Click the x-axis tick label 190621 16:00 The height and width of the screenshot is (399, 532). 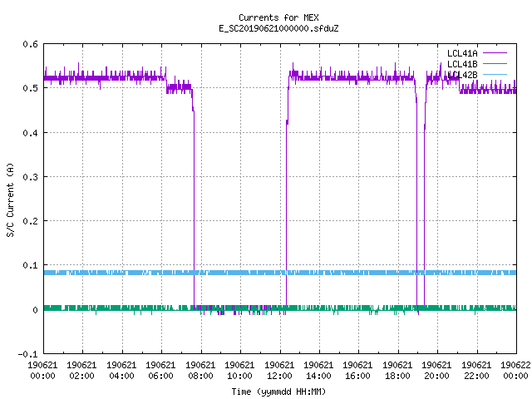[x=357, y=371]
